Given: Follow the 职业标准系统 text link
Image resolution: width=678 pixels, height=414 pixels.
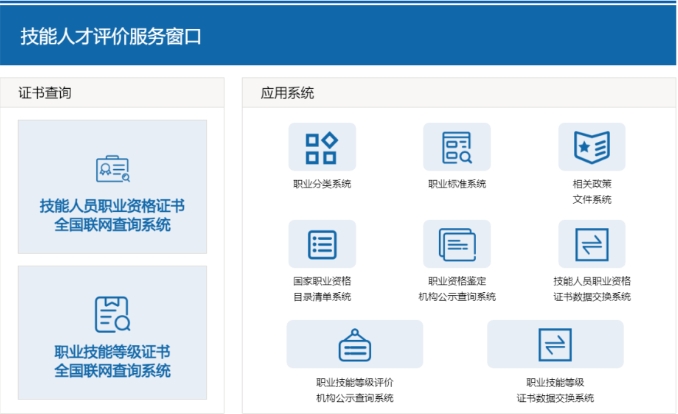Looking at the screenshot, I should click(456, 184).
